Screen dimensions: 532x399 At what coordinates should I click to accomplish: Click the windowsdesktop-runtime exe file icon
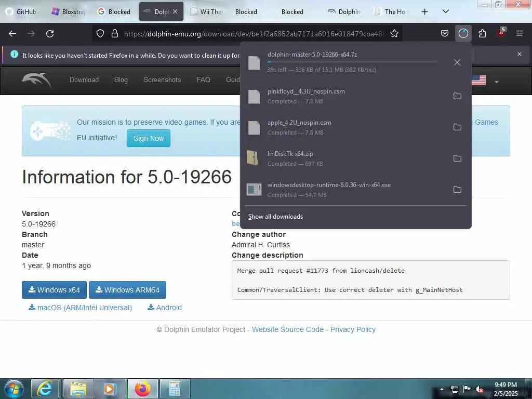tap(254, 189)
